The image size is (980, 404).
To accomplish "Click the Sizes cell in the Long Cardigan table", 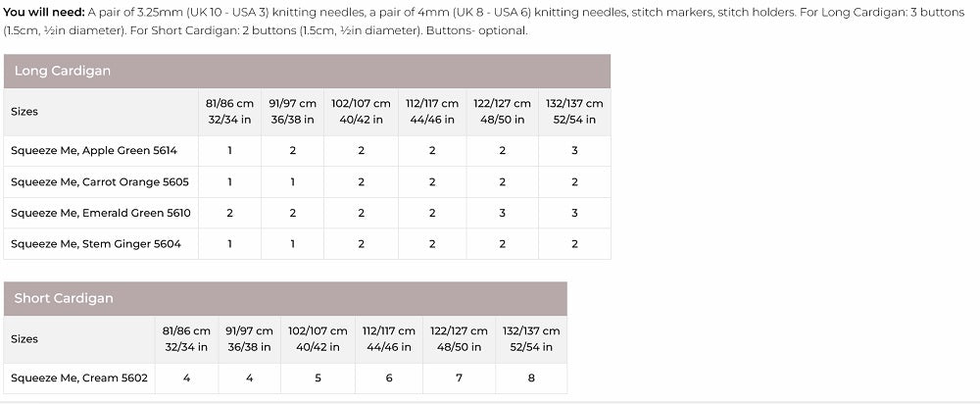I will coord(24,112).
